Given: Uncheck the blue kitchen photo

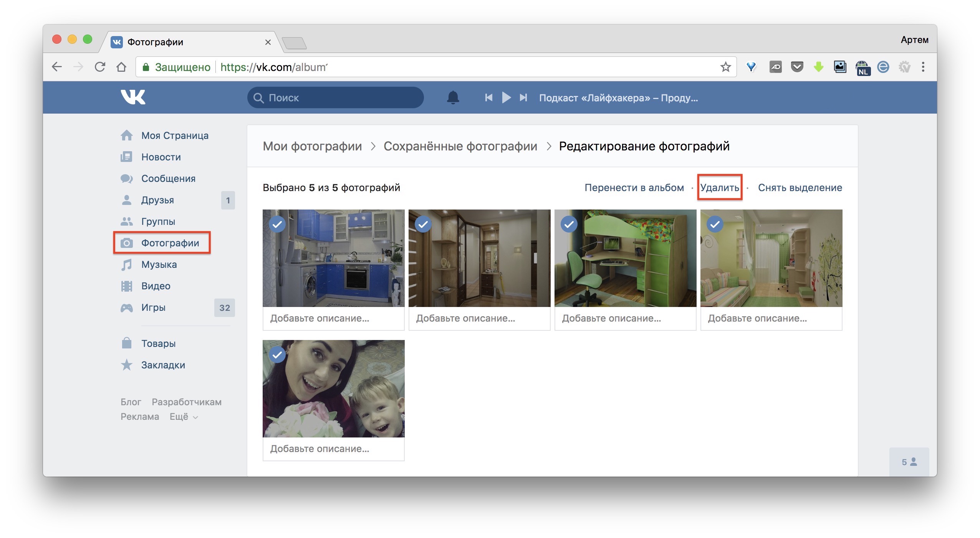Looking at the screenshot, I should tap(277, 224).
